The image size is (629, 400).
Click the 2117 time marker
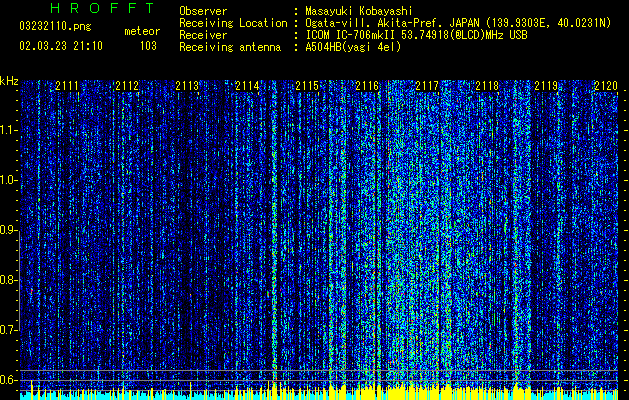tap(427, 86)
